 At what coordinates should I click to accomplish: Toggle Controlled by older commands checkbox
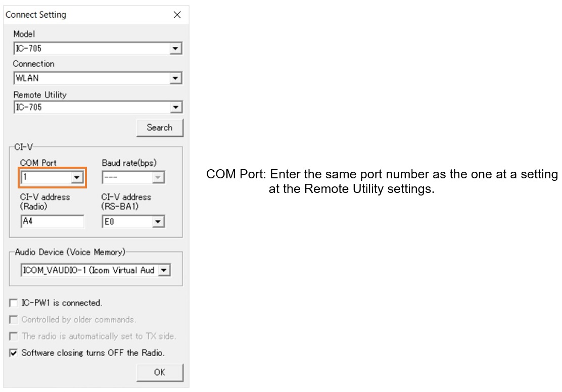(13, 320)
